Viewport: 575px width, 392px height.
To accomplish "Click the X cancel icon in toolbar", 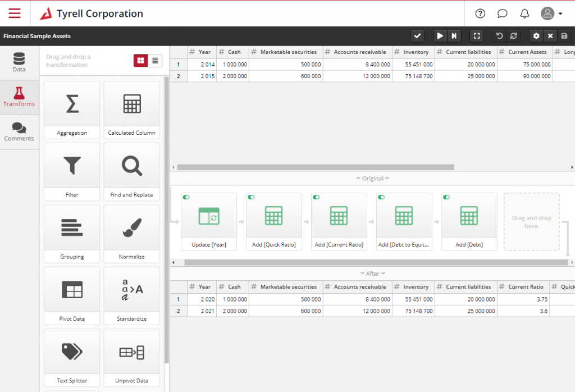I will (550, 36).
